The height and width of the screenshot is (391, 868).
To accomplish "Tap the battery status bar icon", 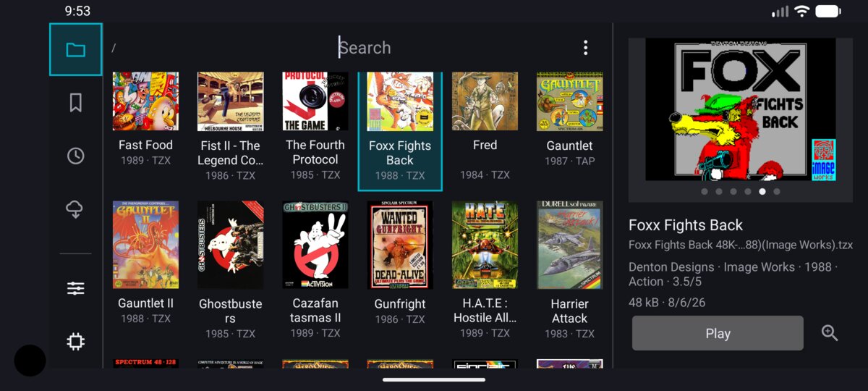I will [828, 11].
